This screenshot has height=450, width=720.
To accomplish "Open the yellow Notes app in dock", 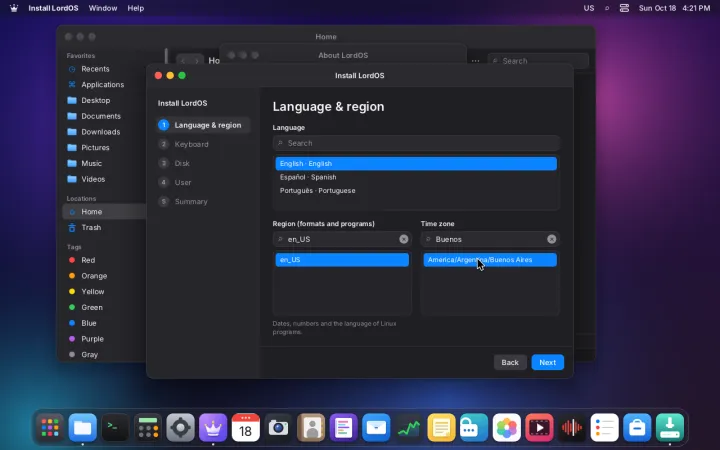I will (441, 428).
